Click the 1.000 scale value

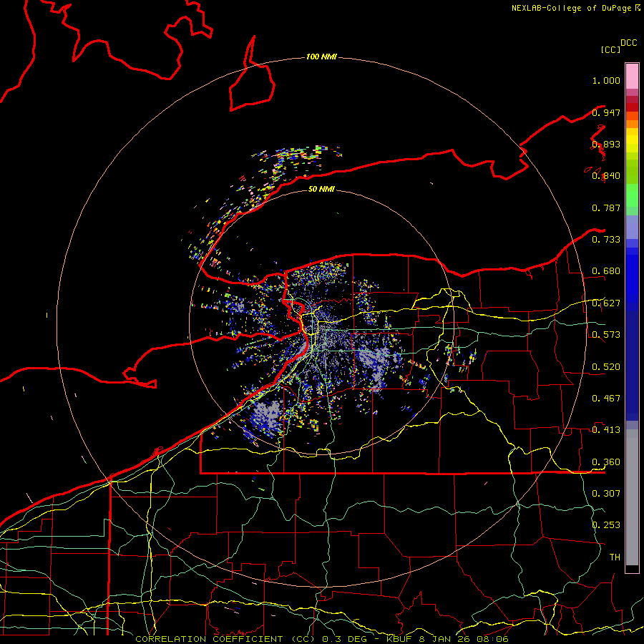(606, 80)
